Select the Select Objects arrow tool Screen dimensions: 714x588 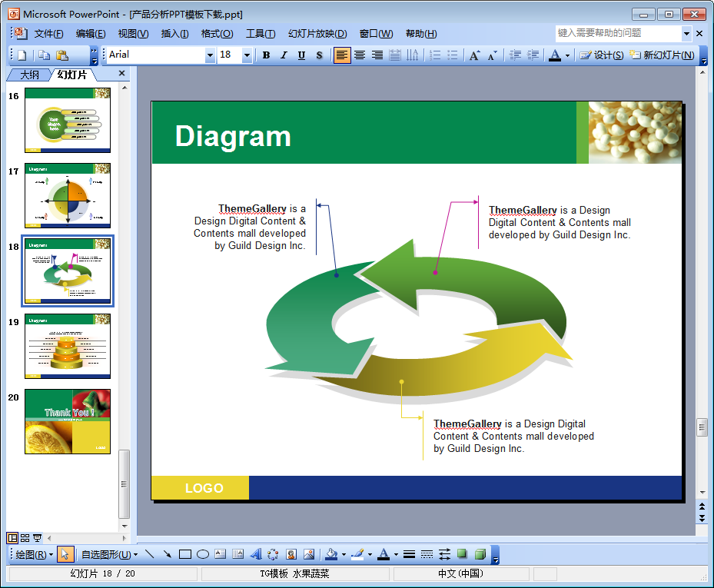(65, 554)
